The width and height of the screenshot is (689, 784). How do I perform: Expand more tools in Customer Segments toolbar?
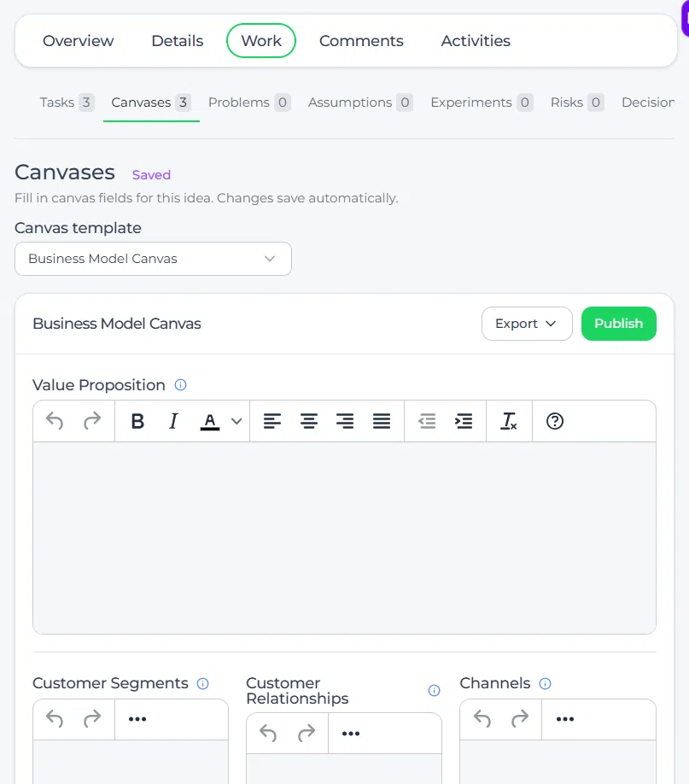(x=137, y=719)
